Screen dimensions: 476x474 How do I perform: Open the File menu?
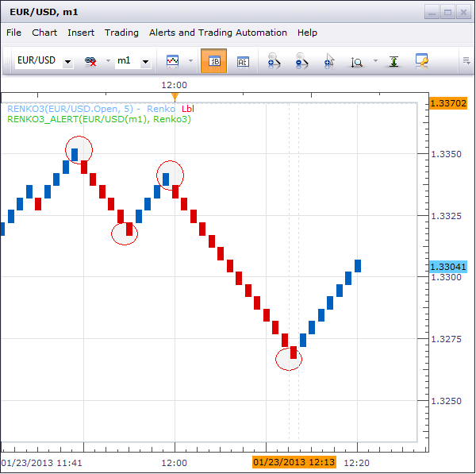(x=13, y=33)
